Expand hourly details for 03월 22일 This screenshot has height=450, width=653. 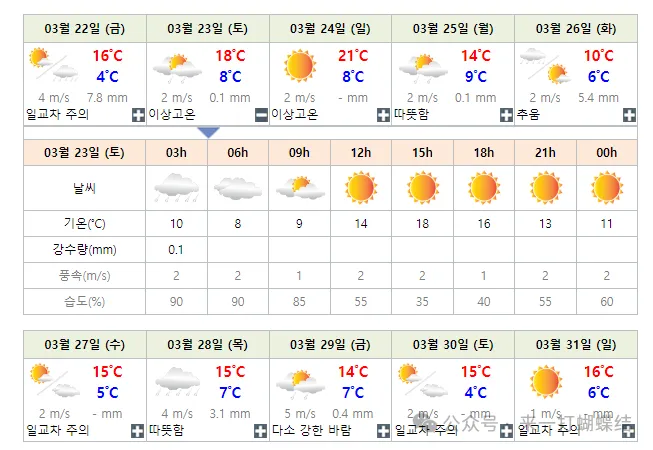click(137, 115)
